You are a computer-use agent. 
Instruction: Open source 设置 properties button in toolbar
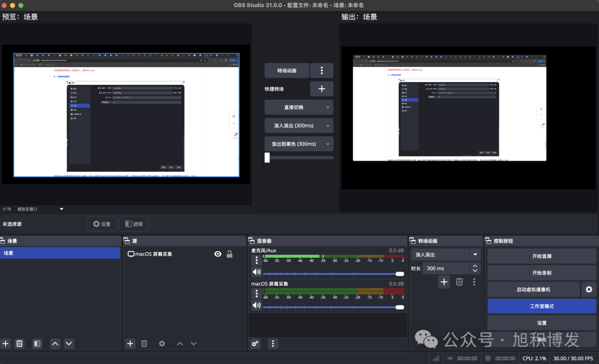102,224
